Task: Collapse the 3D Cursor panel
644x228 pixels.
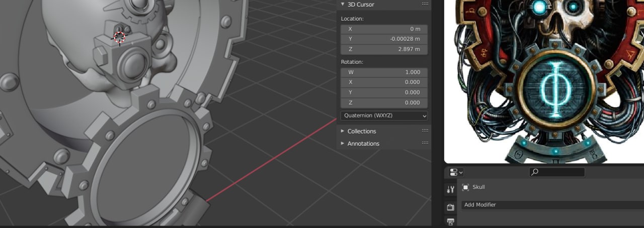Action: coord(343,5)
